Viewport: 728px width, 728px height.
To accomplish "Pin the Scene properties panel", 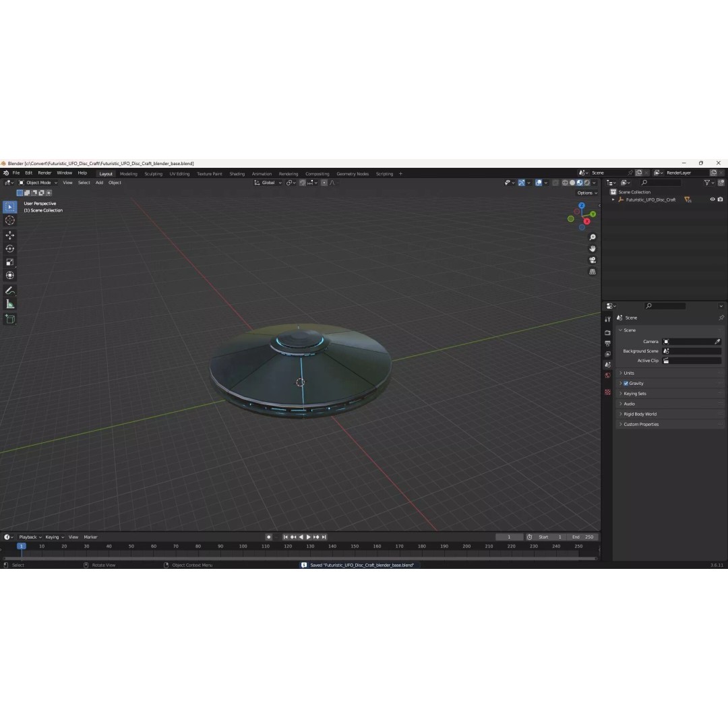I will tap(721, 317).
